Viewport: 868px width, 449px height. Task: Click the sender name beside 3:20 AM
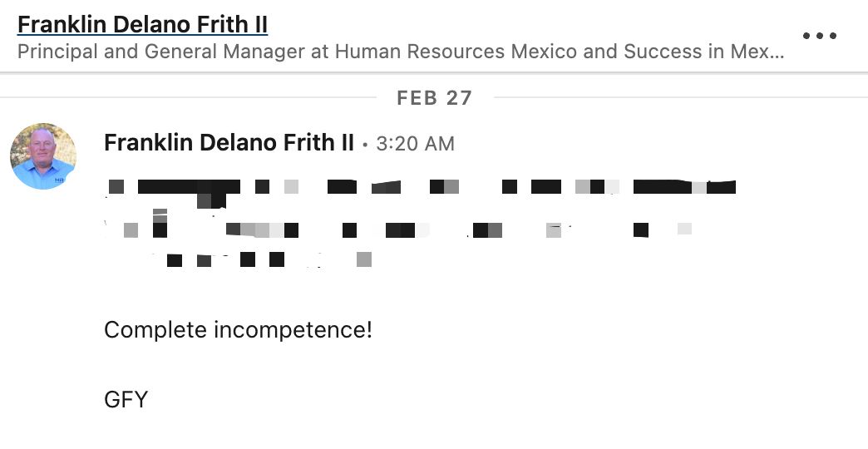pyautogui.click(x=229, y=143)
